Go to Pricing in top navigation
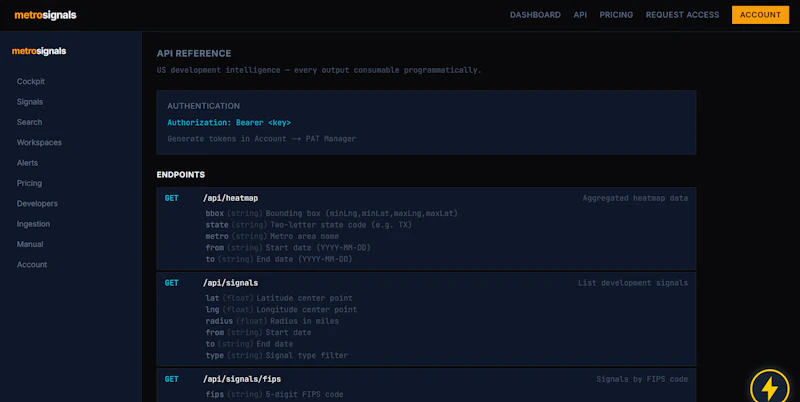Viewport: 800px width, 402px height. 616,15
